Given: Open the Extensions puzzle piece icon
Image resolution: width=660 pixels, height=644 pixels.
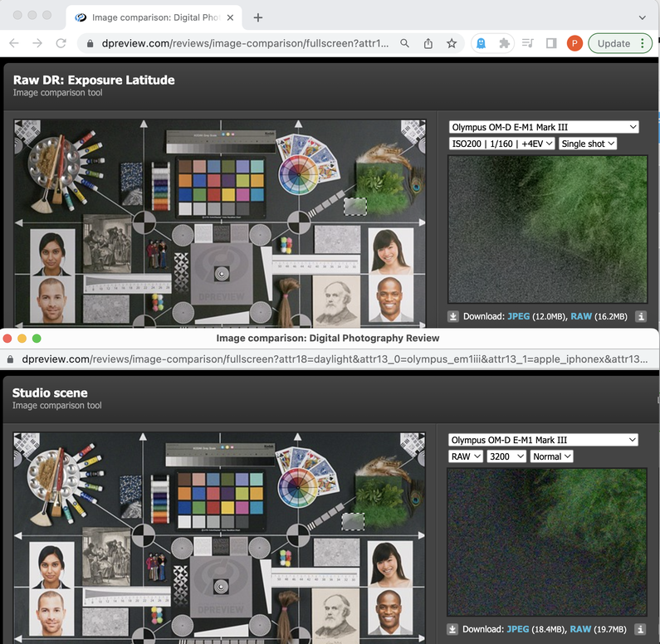Looking at the screenshot, I should [x=504, y=43].
